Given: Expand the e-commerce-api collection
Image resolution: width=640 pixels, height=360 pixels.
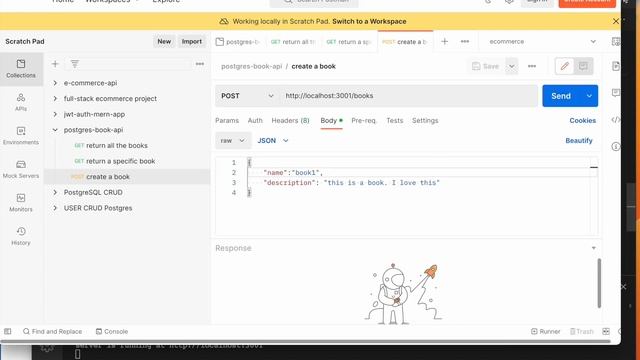Looking at the screenshot, I should pyautogui.click(x=55, y=83).
